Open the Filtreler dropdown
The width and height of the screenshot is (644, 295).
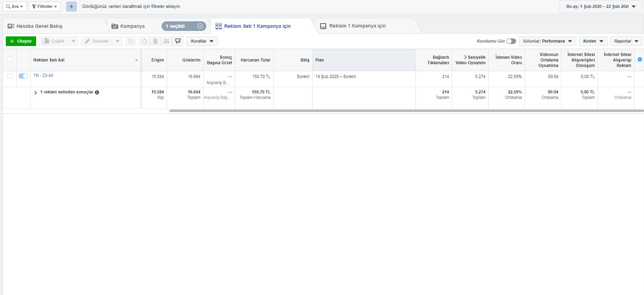(x=44, y=7)
